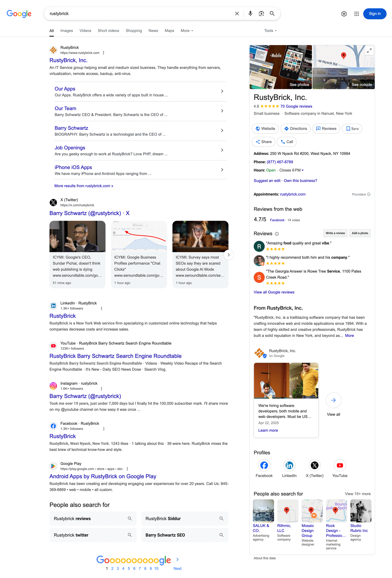Click the Share button
The height and width of the screenshot is (578, 392).
point(263,142)
